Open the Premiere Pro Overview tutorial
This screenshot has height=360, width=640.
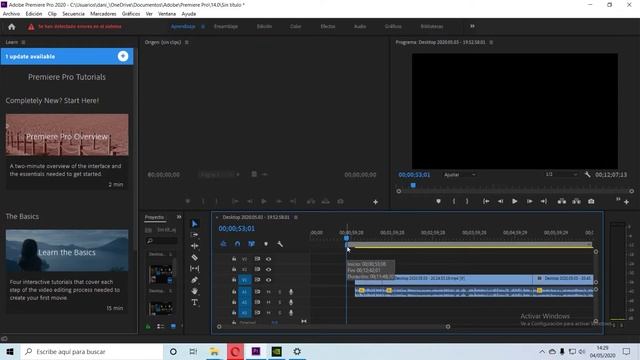67,135
